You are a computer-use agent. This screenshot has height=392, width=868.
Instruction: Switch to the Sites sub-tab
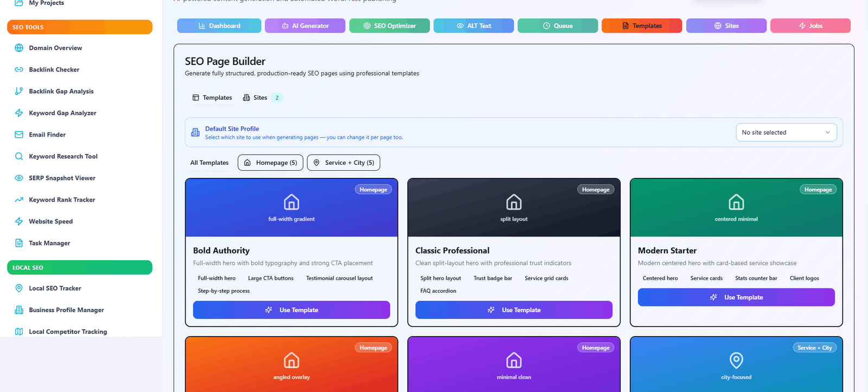[260, 98]
